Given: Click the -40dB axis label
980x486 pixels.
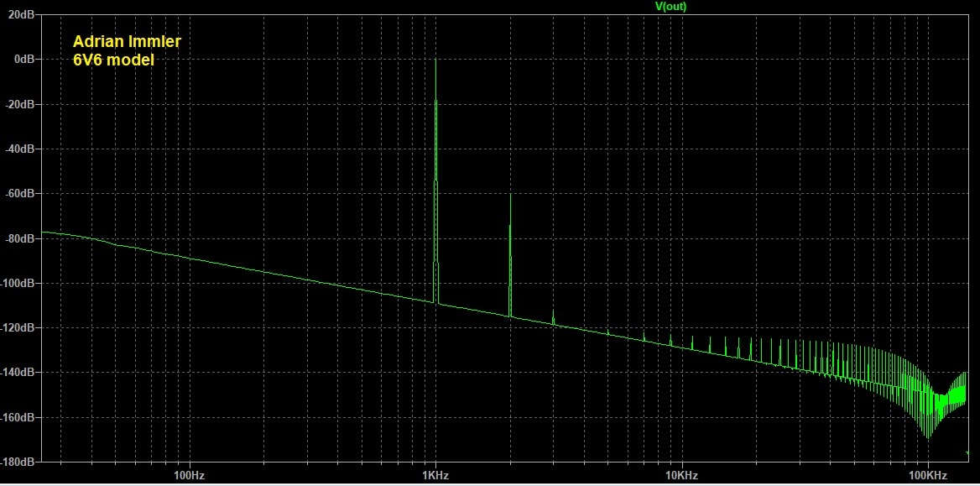Looking at the screenshot, I should click(20, 149).
